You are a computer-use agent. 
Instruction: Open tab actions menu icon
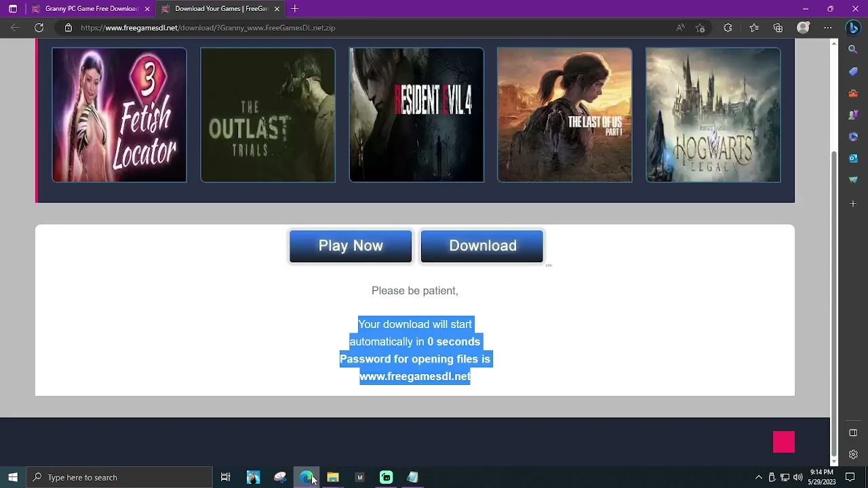pyautogui.click(x=12, y=9)
